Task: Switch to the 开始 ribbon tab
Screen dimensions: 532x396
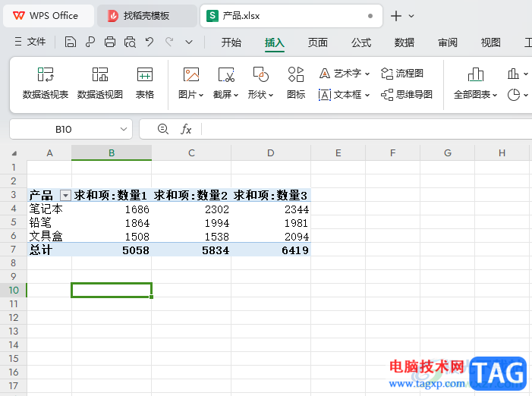Action: point(231,42)
